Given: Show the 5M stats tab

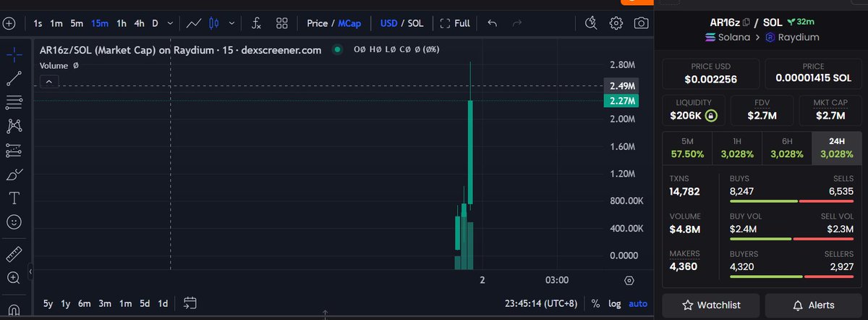Looking at the screenshot, I should tap(687, 148).
